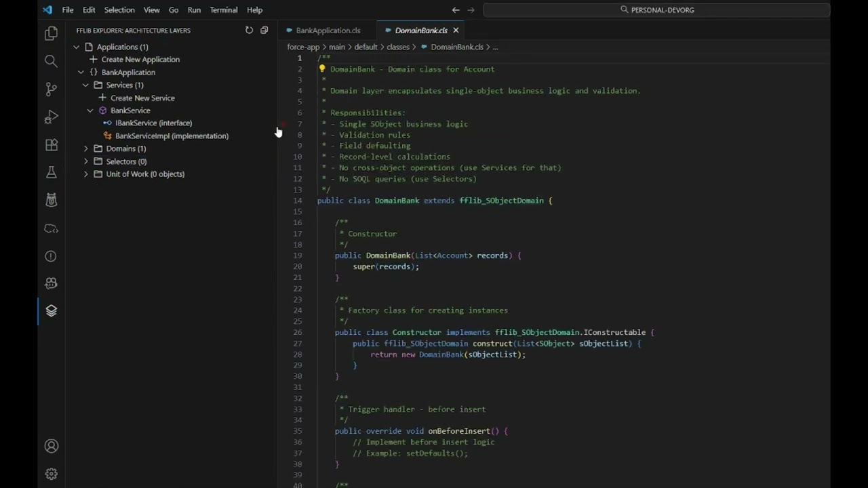
Task: Open the Run menu
Action: (x=194, y=10)
